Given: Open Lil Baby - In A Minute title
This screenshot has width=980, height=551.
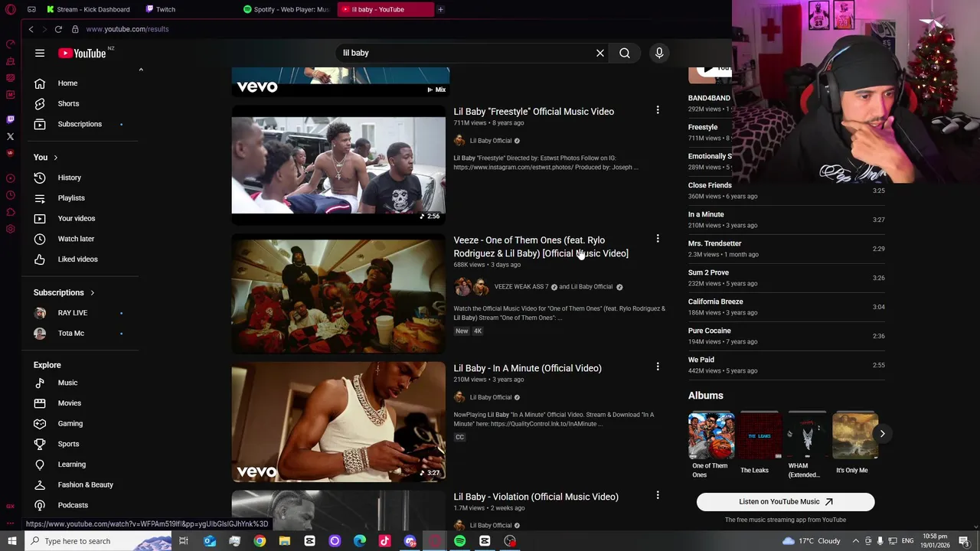Looking at the screenshot, I should click(528, 368).
